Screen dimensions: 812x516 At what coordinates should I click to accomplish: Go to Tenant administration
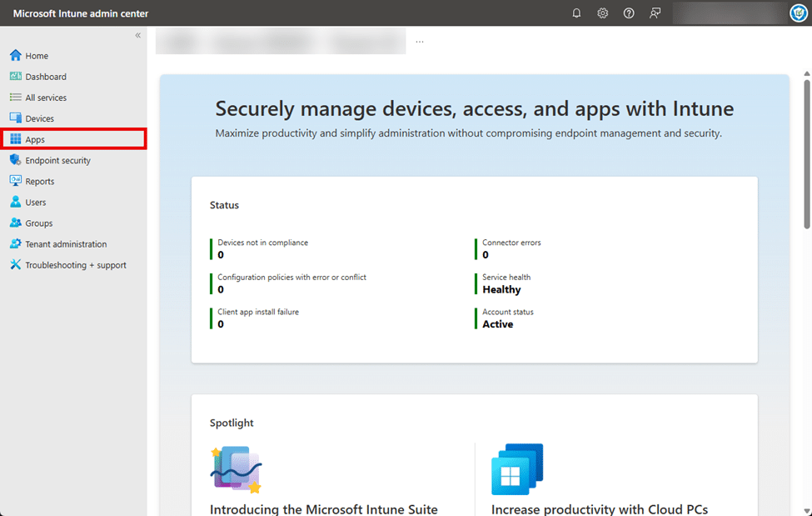[66, 244]
